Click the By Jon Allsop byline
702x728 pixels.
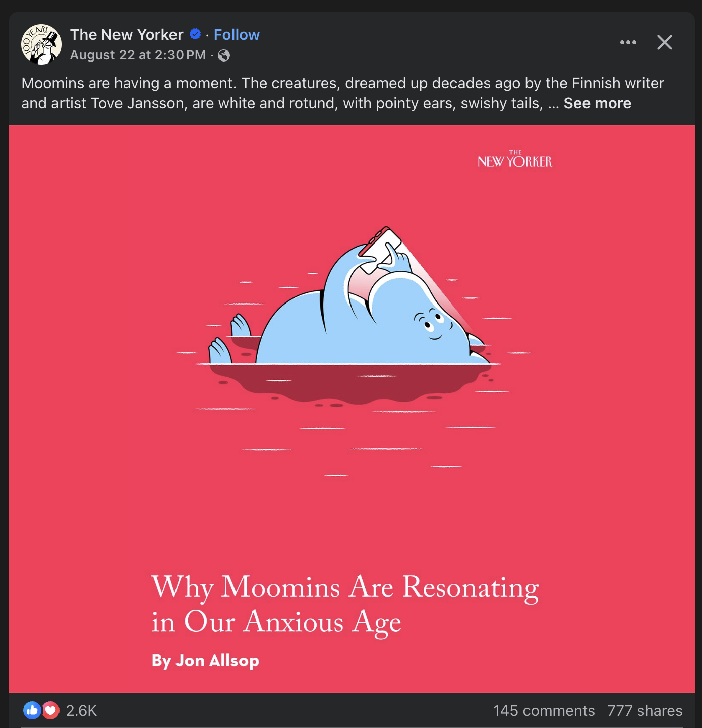pos(205,661)
